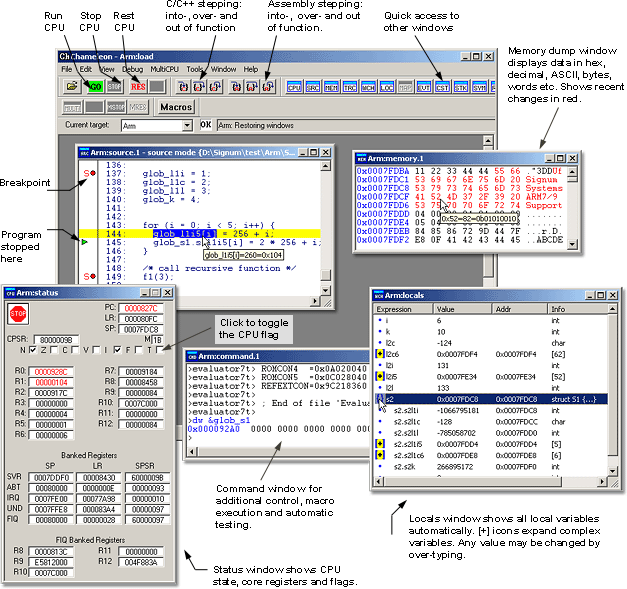Reset the CPU with the red RES button
Image resolution: width=627 pixels, height=589 pixels.
click(x=138, y=86)
